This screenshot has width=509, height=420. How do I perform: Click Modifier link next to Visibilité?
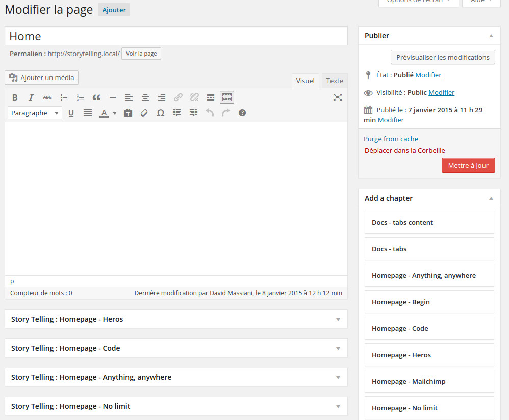tap(442, 92)
